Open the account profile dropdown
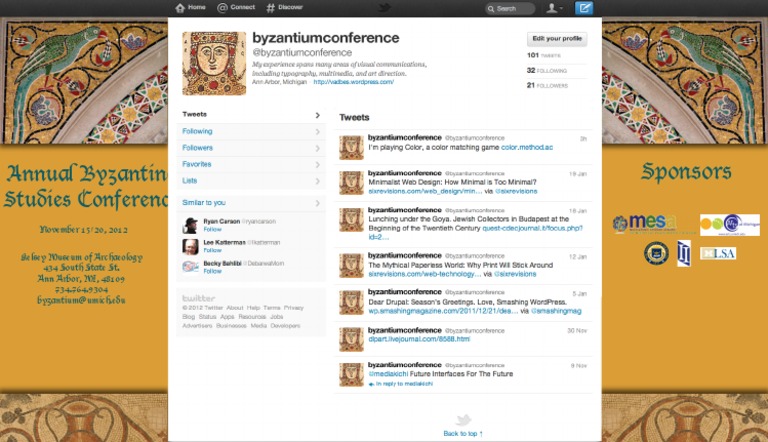Screen dimensions: 768x442 tap(554, 8)
